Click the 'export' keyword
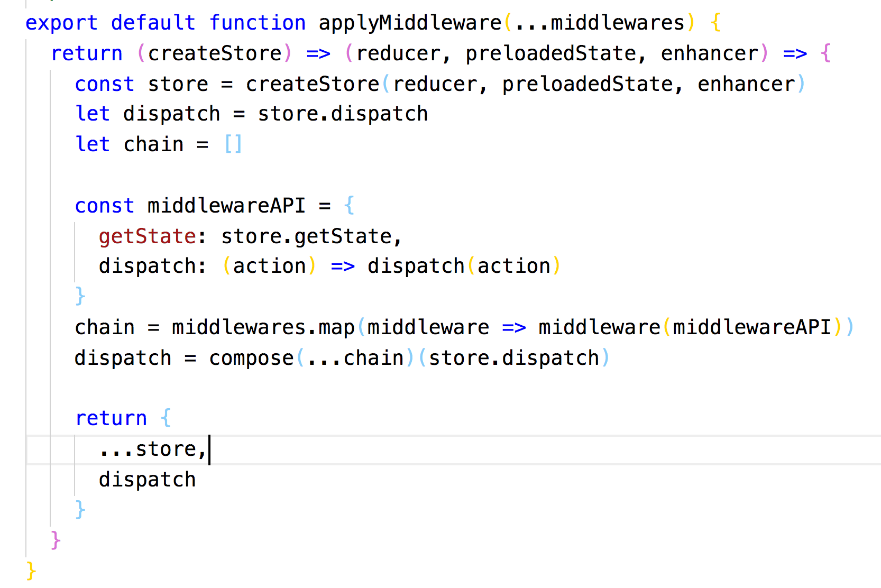This screenshot has height=588, width=881. [61, 23]
